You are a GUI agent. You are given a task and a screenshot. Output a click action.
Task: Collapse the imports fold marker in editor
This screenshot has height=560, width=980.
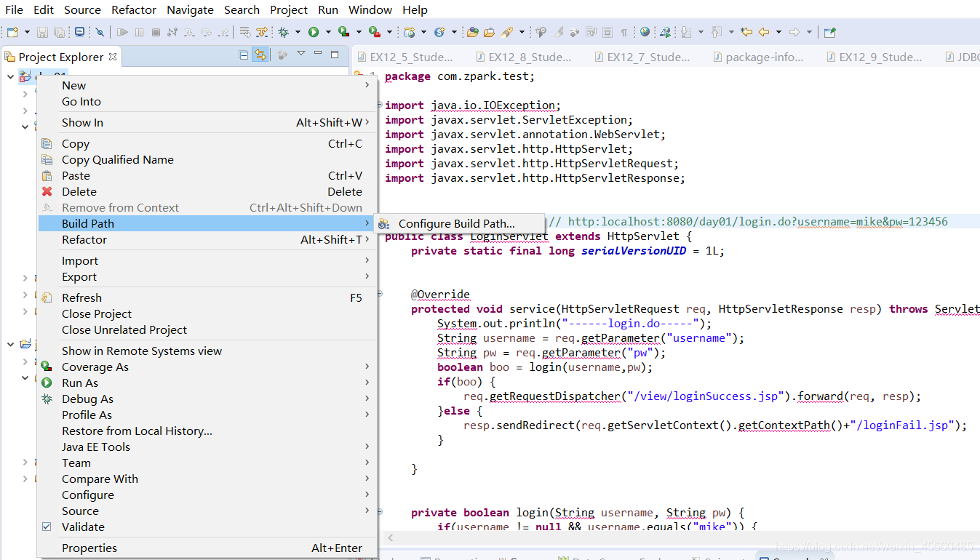tap(380, 105)
